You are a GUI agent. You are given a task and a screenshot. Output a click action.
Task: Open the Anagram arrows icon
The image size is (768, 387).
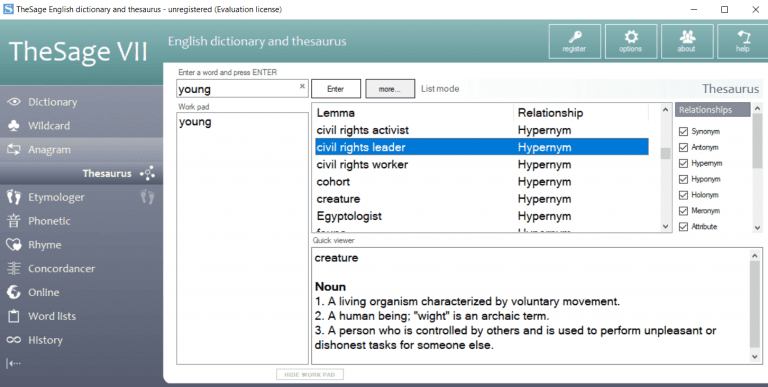tap(14, 149)
